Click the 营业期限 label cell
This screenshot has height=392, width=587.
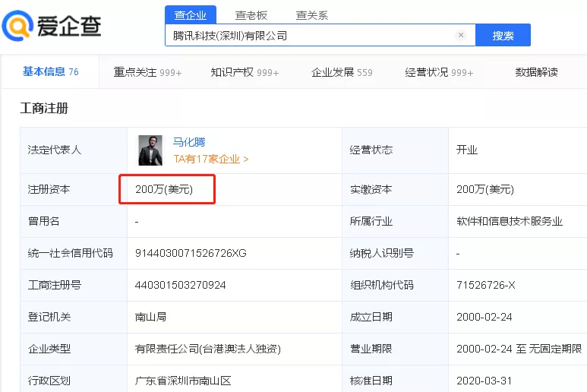click(x=396, y=349)
